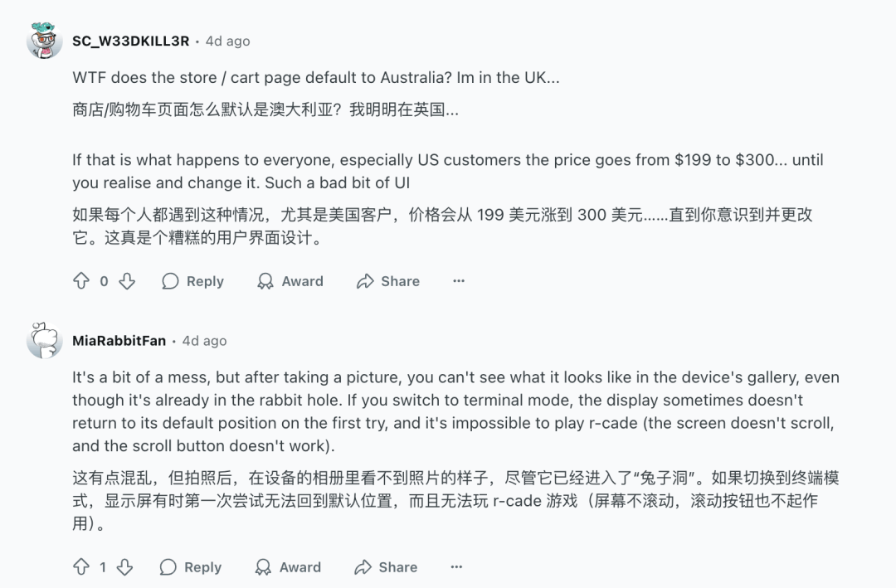Reply to SC_W33DKILL3R's comment

pyautogui.click(x=193, y=281)
